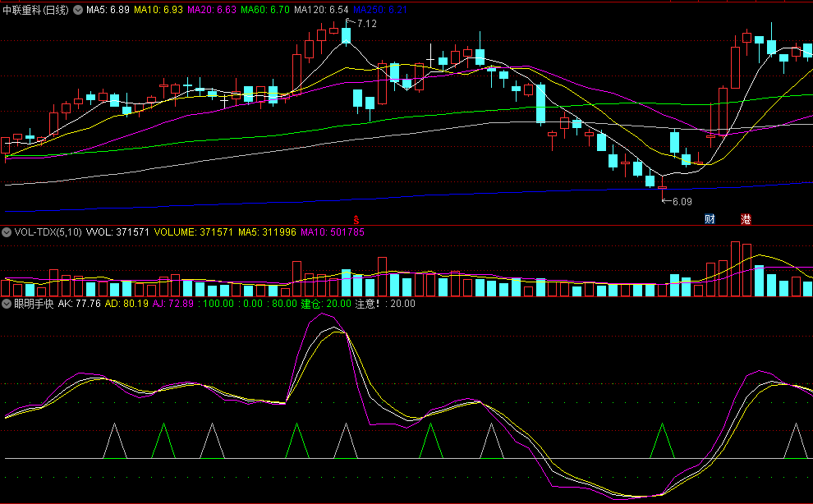Select the VVOL: 371571 value
The width and height of the screenshot is (813, 504).
coord(117,232)
